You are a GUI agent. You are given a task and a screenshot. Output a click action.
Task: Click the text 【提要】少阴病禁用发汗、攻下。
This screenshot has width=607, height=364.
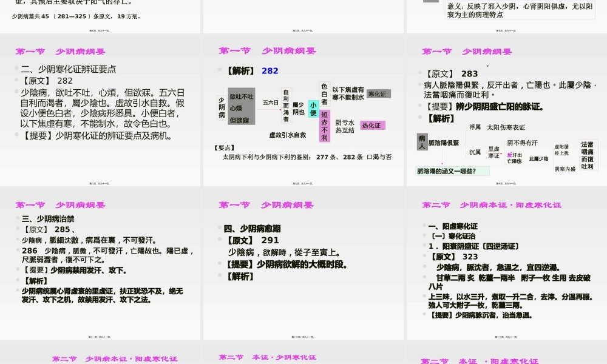tap(75, 270)
